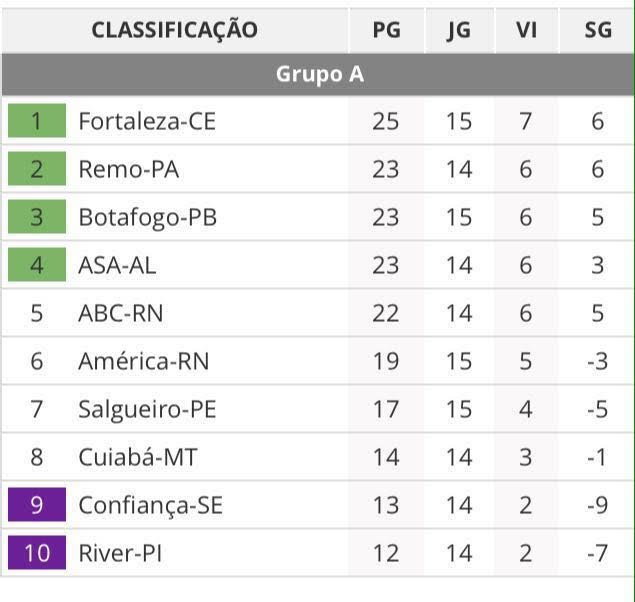Click the green position 4 badge

pyautogui.click(x=37, y=265)
